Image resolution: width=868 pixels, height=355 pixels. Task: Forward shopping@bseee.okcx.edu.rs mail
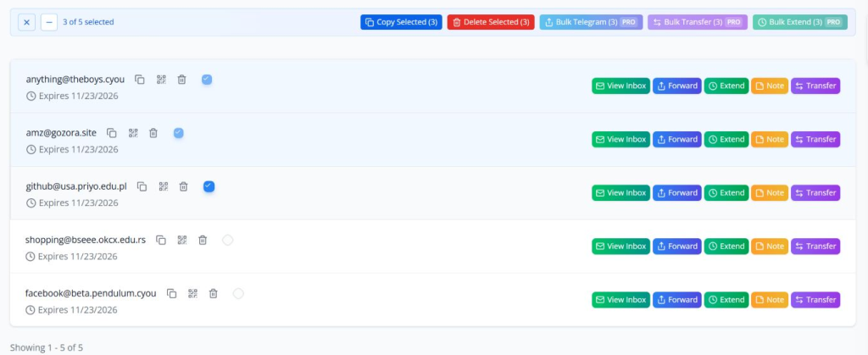(677, 246)
